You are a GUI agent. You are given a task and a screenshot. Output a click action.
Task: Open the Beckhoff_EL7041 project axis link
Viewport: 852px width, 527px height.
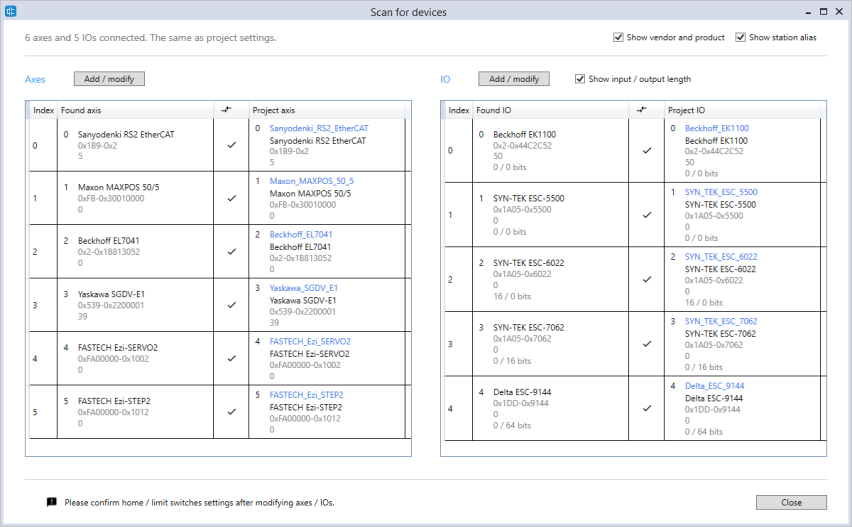pos(301,234)
